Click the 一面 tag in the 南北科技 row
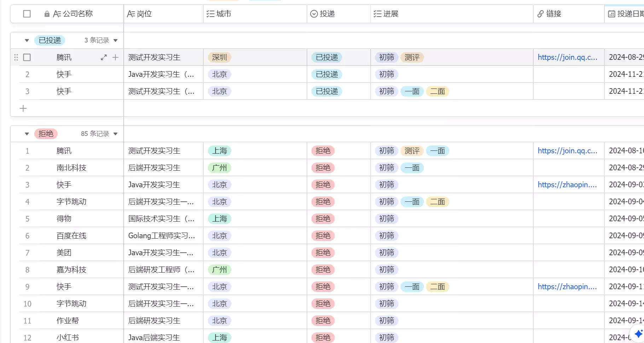644x343 pixels. 412,168
